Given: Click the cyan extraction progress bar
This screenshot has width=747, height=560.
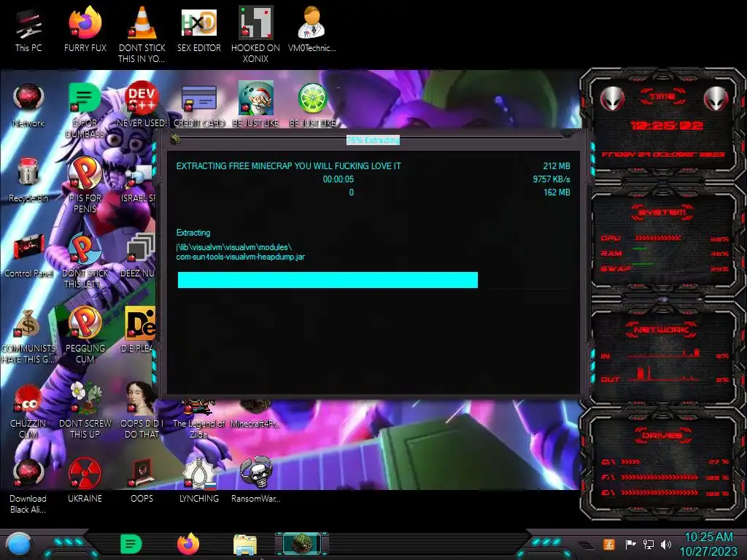Looking at the screenshot, I should 328,280.
